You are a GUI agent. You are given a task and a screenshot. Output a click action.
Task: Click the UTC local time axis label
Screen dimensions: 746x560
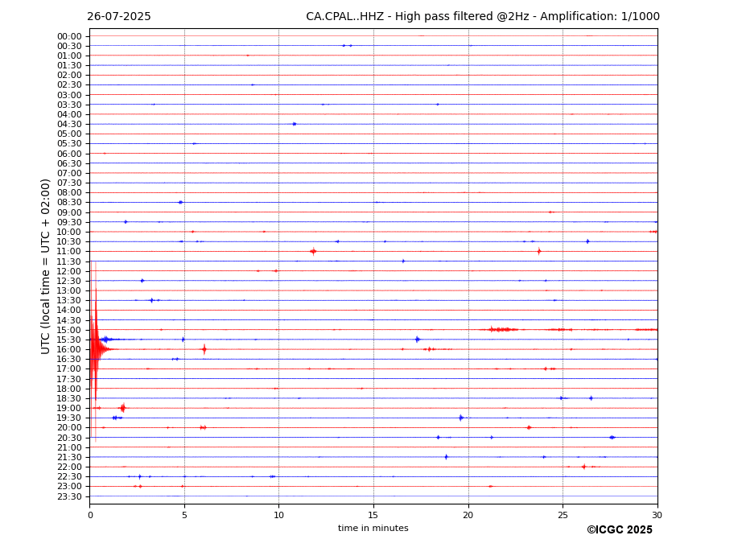(45, 266)
